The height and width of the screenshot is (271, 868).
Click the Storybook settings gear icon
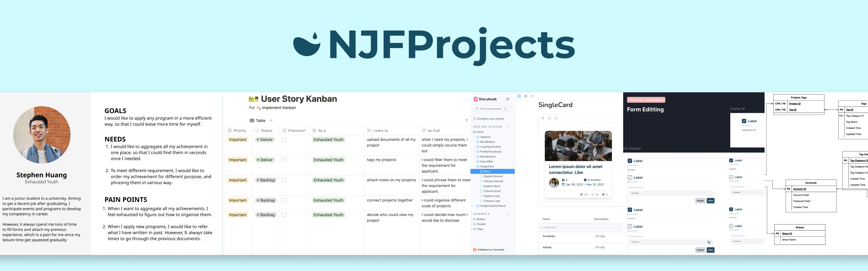[x=508, y=99]
